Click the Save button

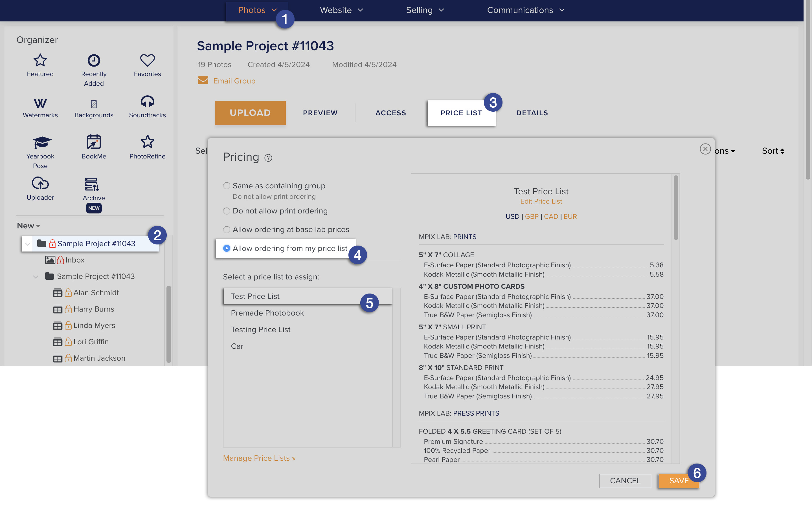[x=678, y=481]
